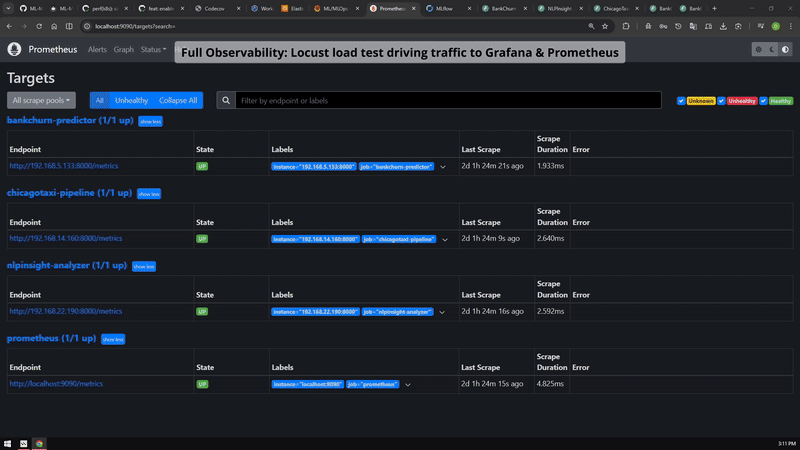Switch to the ChicagoTaxi browser tab
The width and height of the screenshot is (800, 450).
tap(614, 8)
